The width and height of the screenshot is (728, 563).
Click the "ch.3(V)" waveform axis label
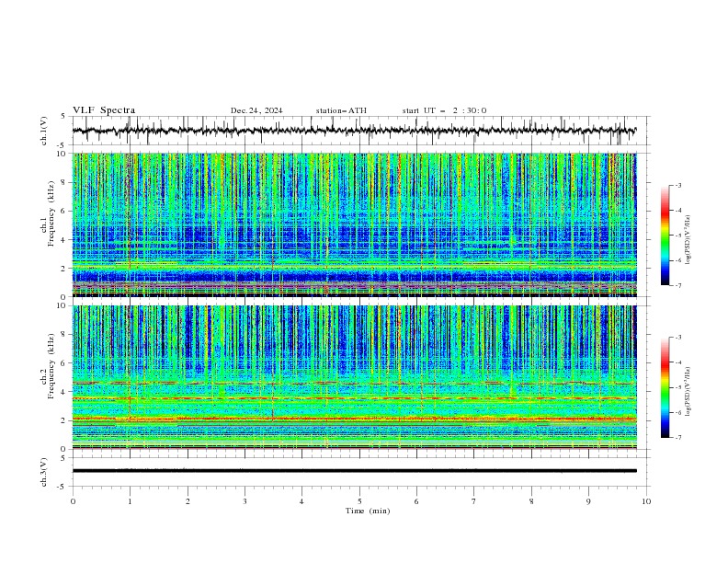pos(44,472)
